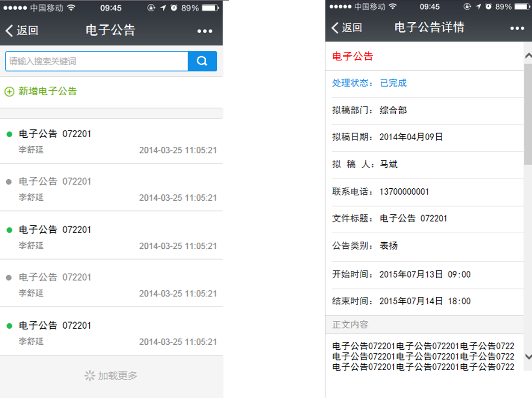Click the rotation lock icon in list screen status bar
The width and height of the screenshot is (532, 398).
tap(151, 8)
